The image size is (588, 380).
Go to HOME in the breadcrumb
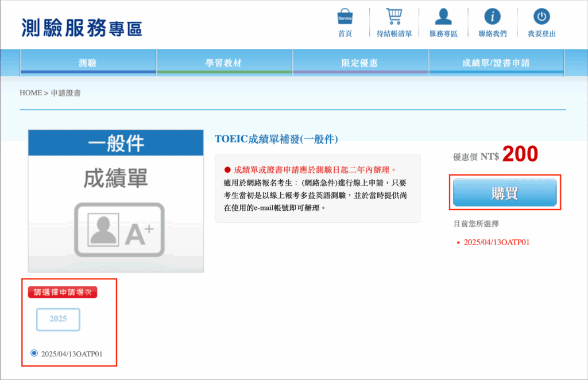click(30, 92)
